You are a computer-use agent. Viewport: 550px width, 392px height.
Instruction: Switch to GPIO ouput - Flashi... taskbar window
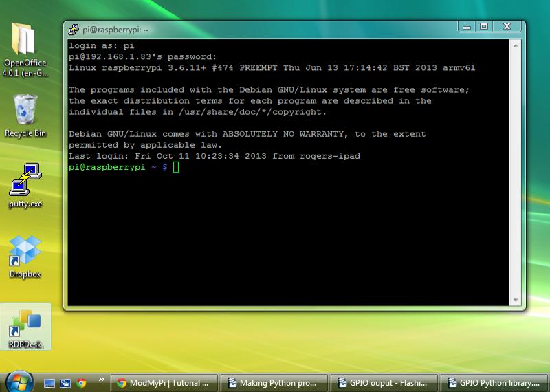[384, 383]
